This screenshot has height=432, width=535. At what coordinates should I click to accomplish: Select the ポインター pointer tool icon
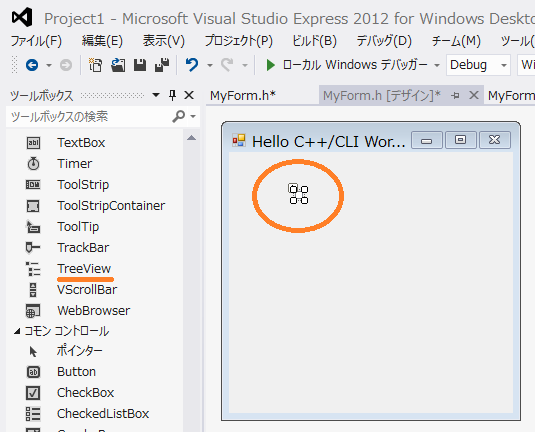(33, 351)
